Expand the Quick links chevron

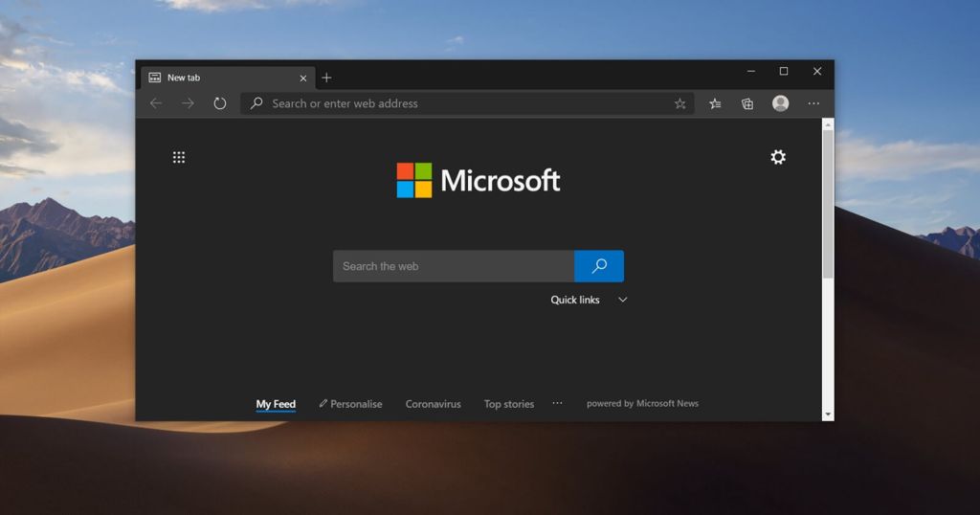tap(622, 300)
